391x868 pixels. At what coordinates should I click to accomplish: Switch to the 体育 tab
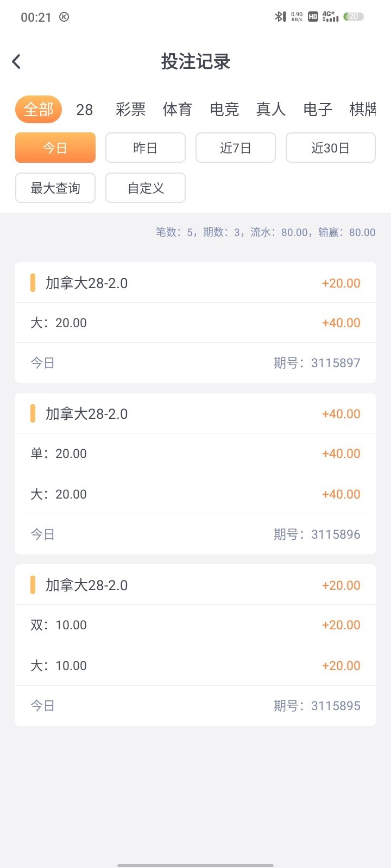click(177, 110)
